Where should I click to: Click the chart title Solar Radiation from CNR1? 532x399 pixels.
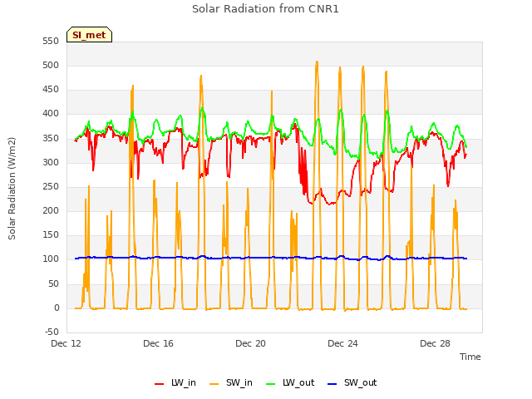click(x=265, y=9)
